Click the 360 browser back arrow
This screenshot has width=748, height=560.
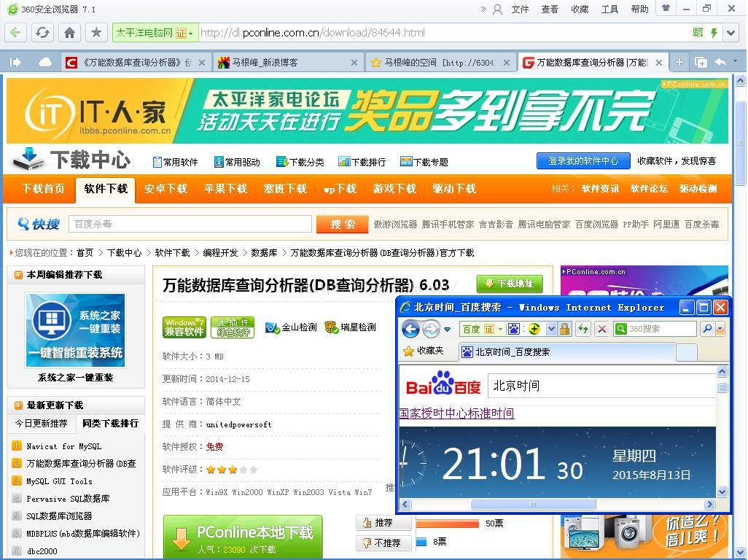click(15, 32)
